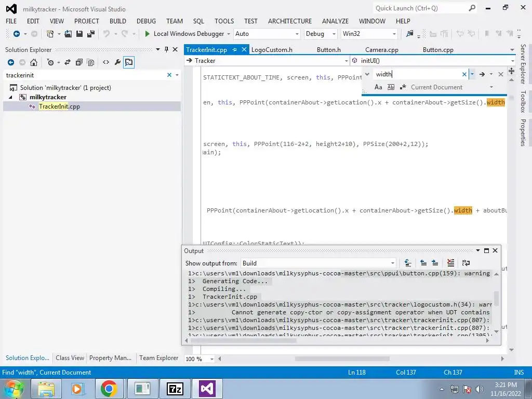Open the Class View tab
Image resolution: width=532 pixels, height=399 pixels.
pos(70,358)
